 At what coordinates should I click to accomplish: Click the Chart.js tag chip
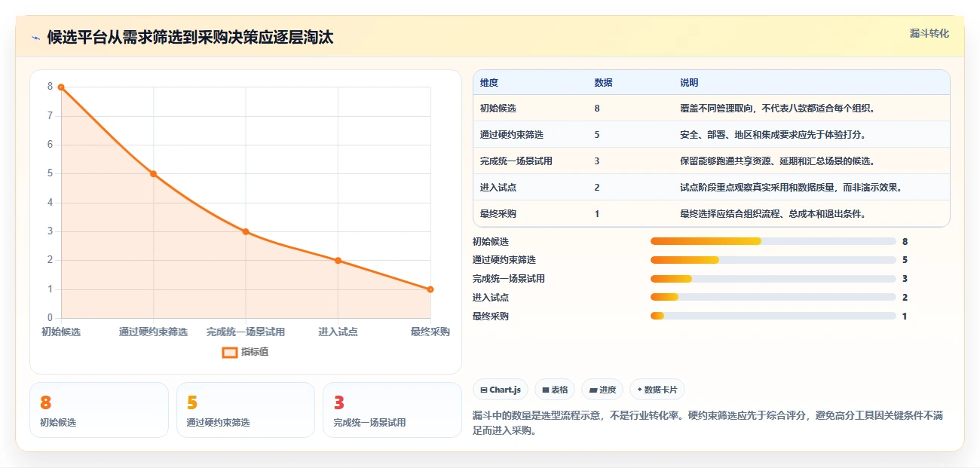(x=501, y=390)
